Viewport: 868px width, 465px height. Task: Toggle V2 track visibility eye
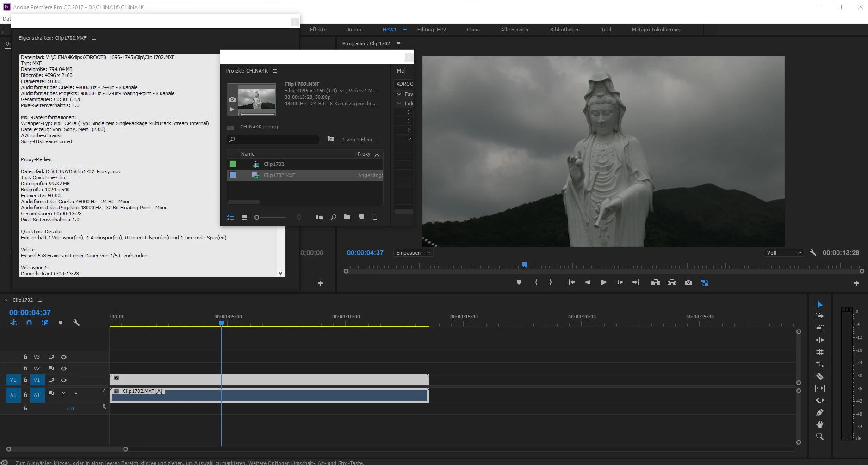coord(64,368)
